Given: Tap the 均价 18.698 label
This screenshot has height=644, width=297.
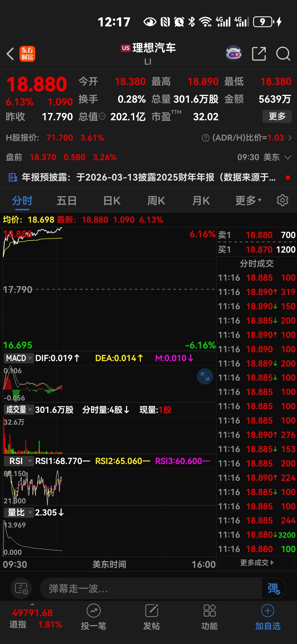Looking at the screenshot, I should (29, 220).
